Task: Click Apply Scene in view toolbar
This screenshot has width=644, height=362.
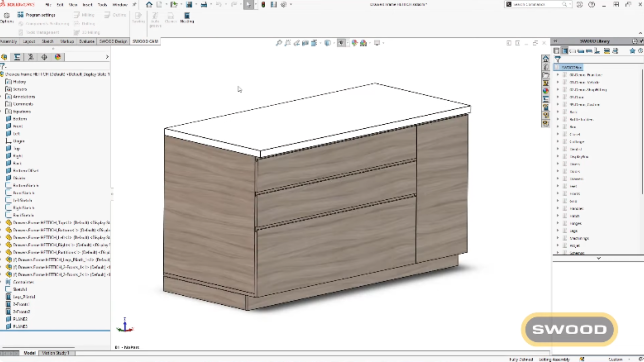Action: point(363,43)
